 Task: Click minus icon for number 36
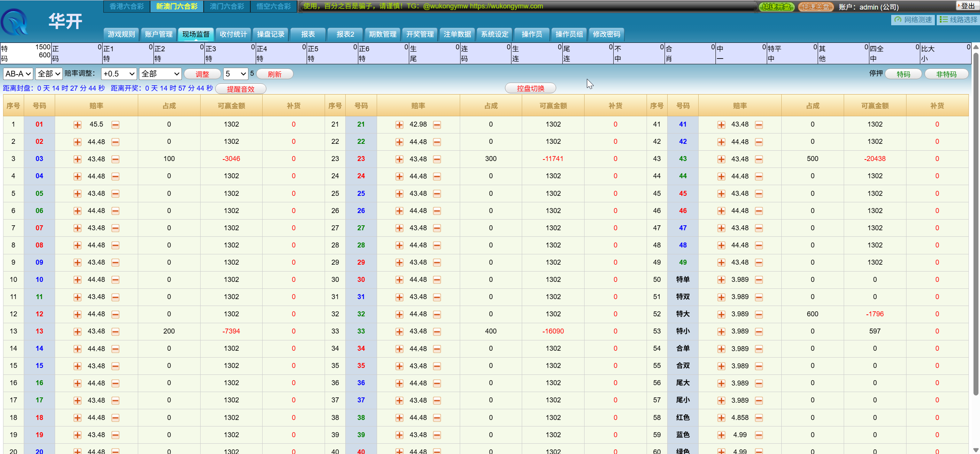click(437, 383)
